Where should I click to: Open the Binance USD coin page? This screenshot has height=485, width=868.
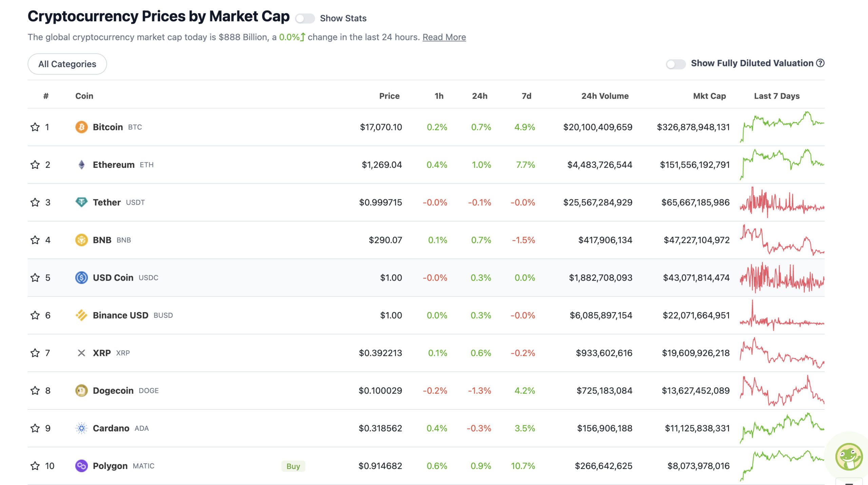pyautogui.click(x=121, y=315)
